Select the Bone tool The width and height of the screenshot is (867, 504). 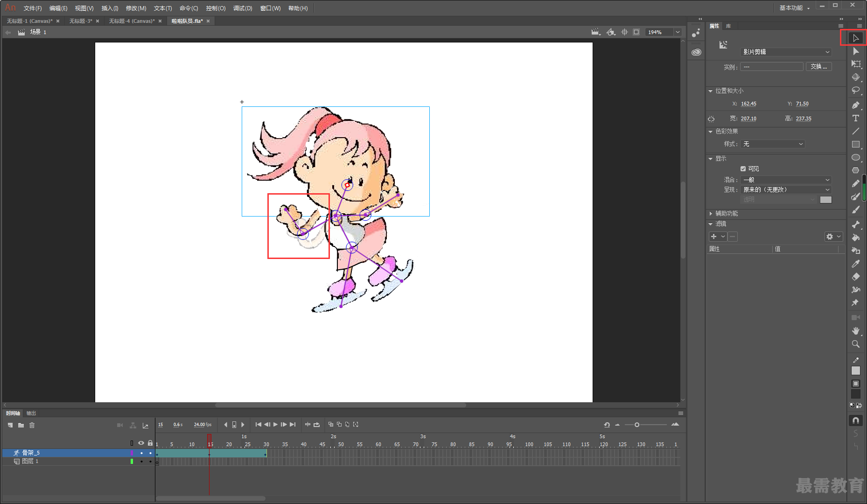click(x=855, y=224)
